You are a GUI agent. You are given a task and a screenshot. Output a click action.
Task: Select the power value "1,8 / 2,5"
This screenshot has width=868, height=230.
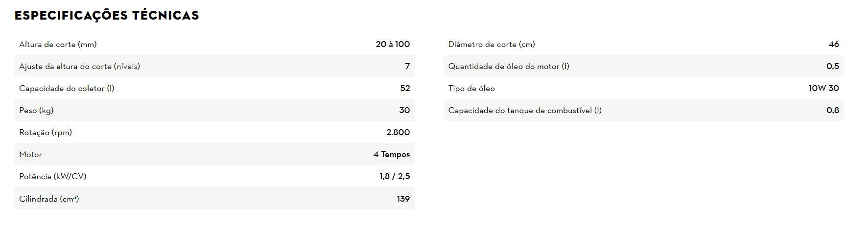pos(395,176)
